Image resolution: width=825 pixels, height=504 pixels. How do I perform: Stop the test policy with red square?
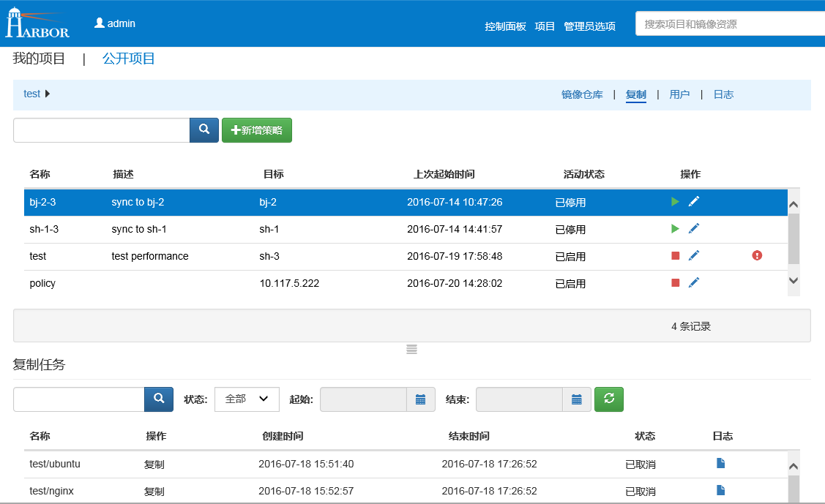click(675, 256)
